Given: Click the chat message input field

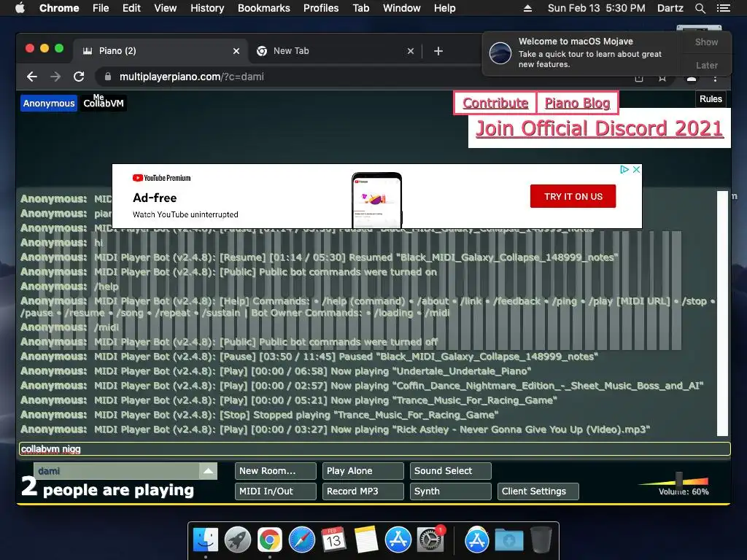Looking at the screenshot, I should coord(374,448).
